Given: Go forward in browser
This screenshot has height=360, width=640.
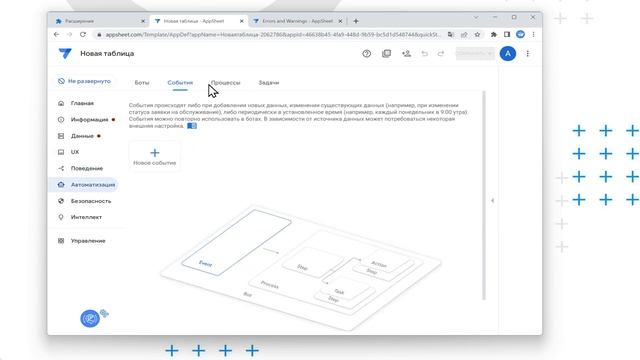Looking at the screenshot, I should [69, 35].
